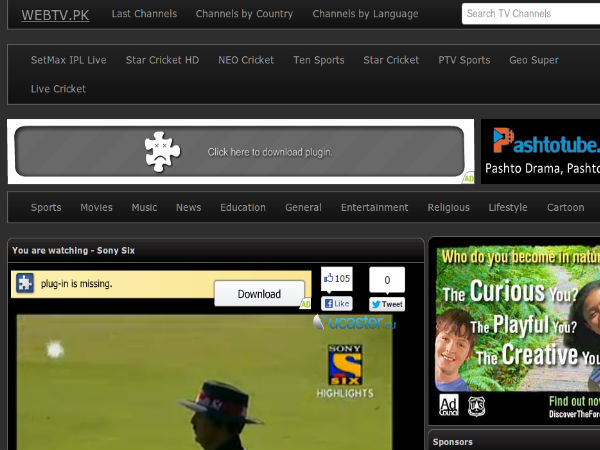This screenshot has height=450, width=600.
Task: Click the ucaster.eu logo over the player
Action: (355, 323)
